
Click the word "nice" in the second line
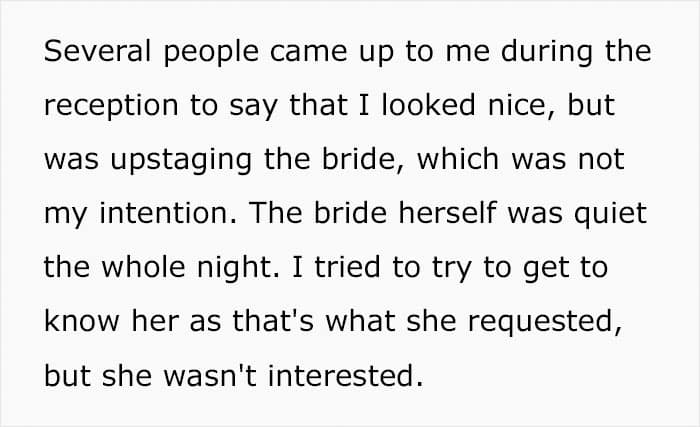click(x=516, y=105)
